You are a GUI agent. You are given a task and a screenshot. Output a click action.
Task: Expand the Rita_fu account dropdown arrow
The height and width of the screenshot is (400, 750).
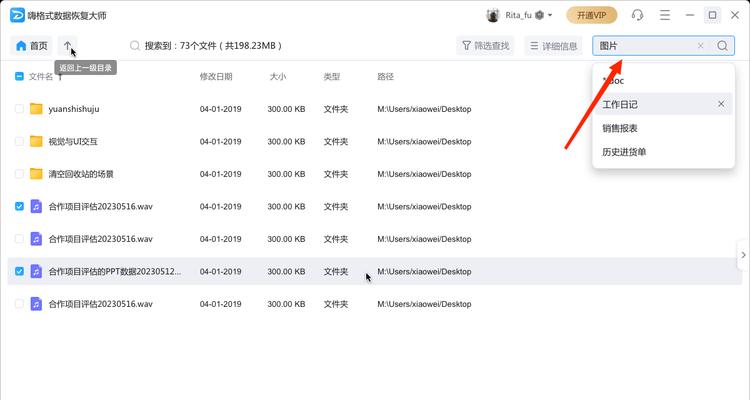pos(550,15)
